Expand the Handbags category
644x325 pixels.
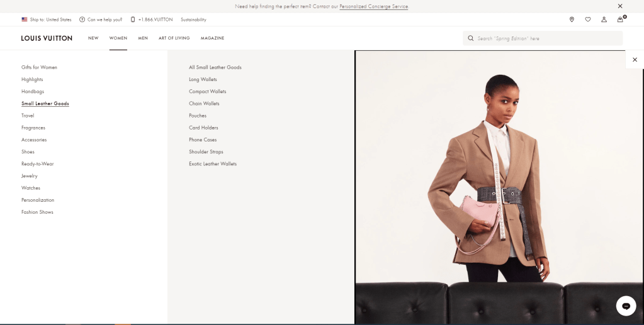[x=33, y=91]
